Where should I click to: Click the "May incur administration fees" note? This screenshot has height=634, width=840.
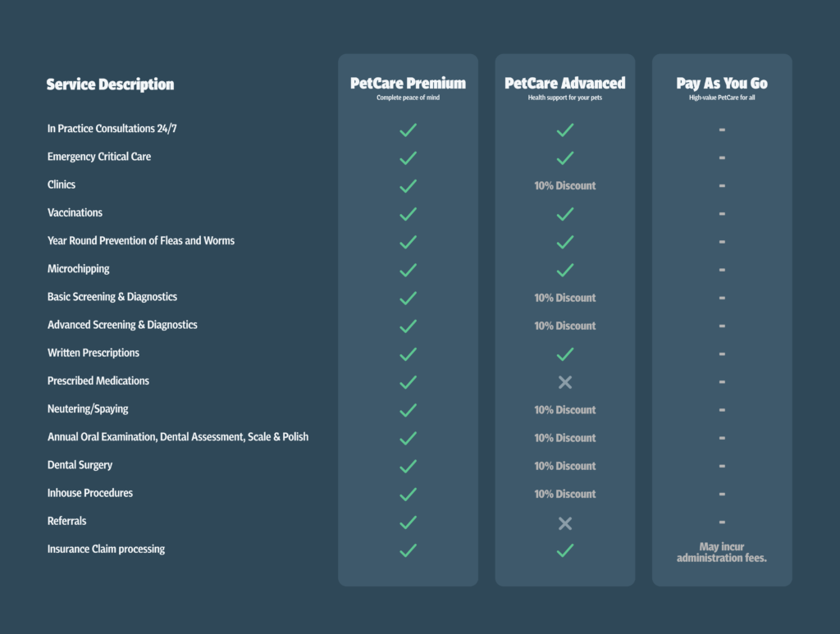[722, 552]
